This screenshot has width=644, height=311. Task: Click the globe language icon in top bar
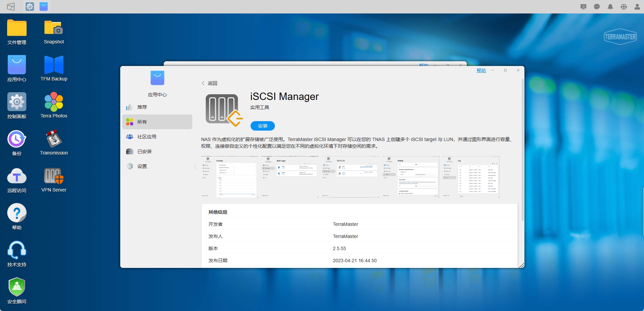(x=624, y=7)
